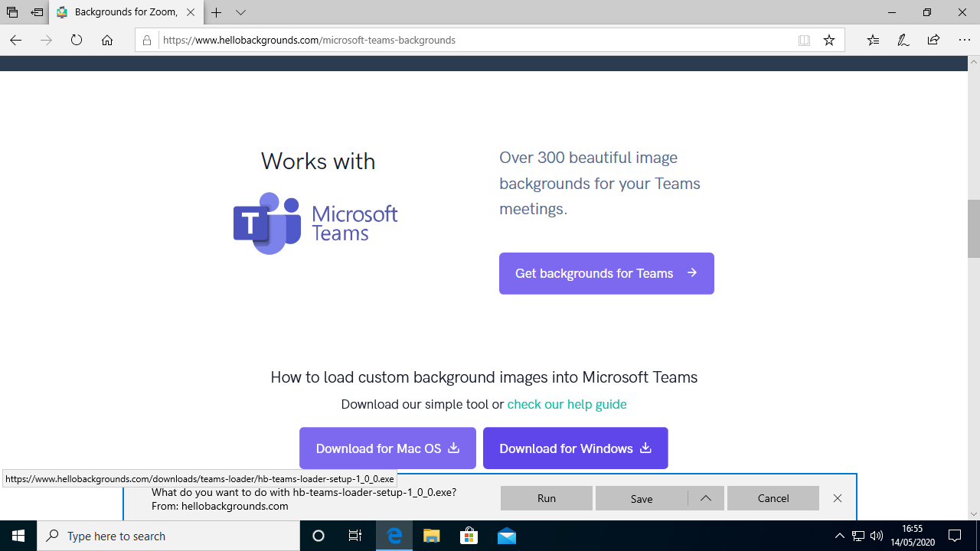
Task: Open the Action Center notifications icon
Action: pyautogui.click(x=955, y=536)
